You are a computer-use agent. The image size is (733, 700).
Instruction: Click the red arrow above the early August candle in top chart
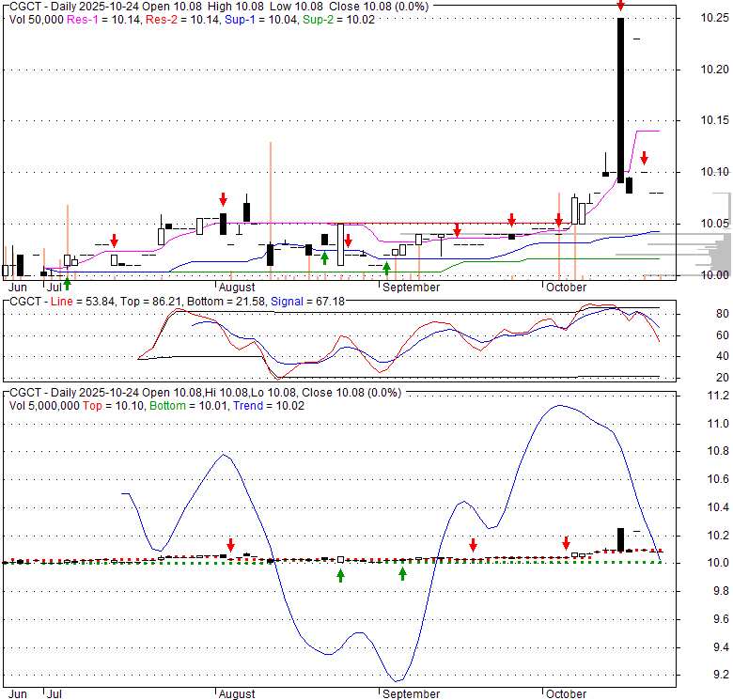point(224,198)
